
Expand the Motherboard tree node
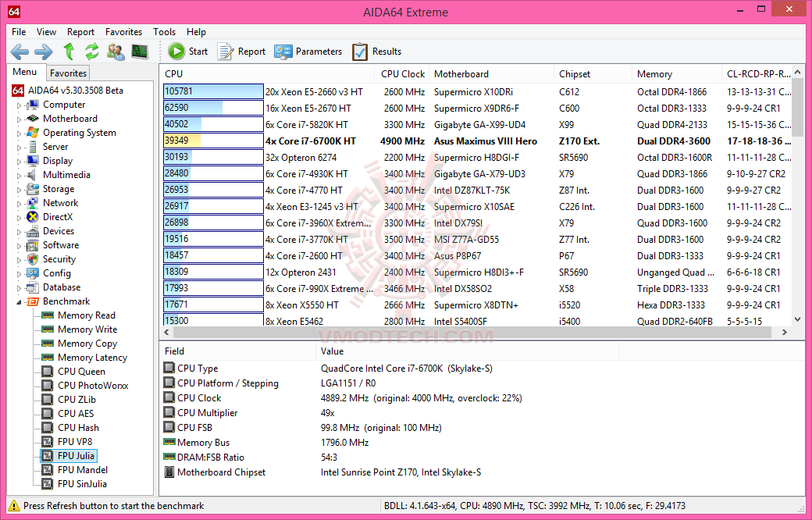[x=20, y=119]
